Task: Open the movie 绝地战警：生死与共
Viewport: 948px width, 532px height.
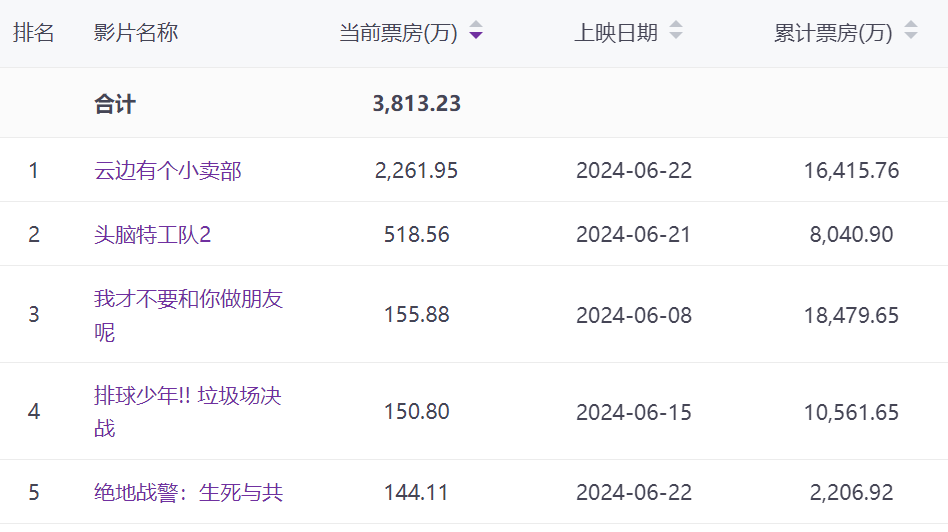Action: pos(188,492)
